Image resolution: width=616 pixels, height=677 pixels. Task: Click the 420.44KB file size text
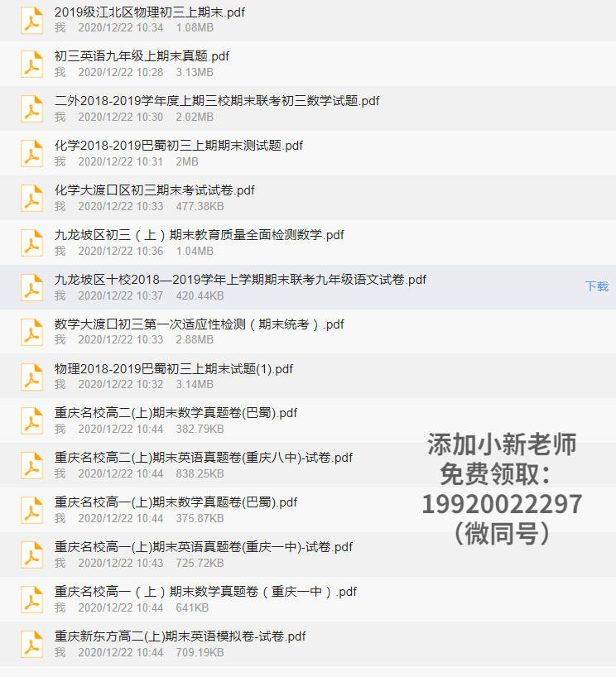click(200, 295)
